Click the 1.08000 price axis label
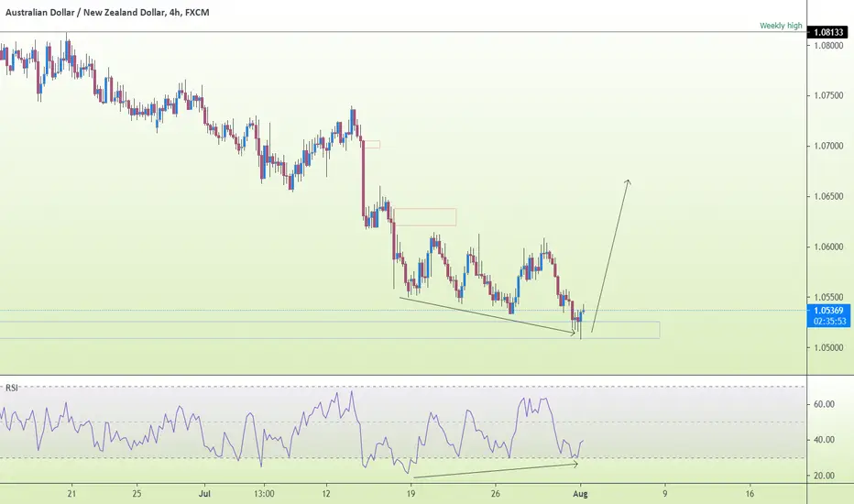Image resolution: width=854 pixels, height=504 pixels. [x=827, y=46]
